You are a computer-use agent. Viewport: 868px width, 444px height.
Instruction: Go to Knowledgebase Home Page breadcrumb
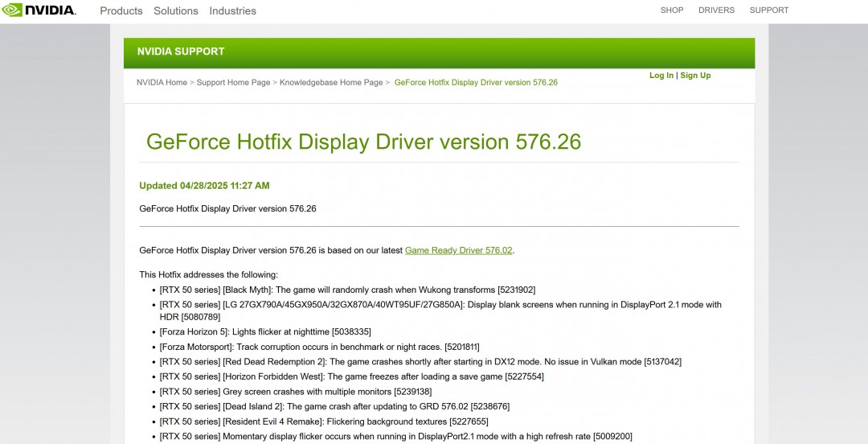pos(330,83)
